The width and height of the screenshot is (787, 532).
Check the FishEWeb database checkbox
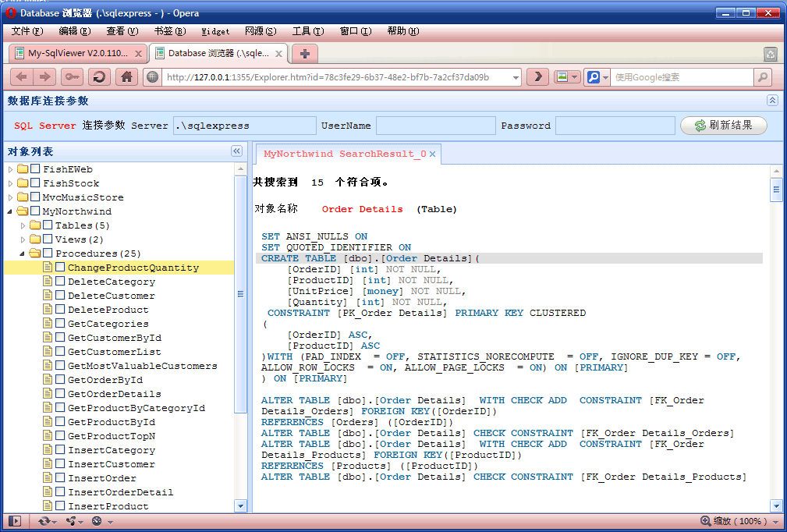[x=35, y=169]
